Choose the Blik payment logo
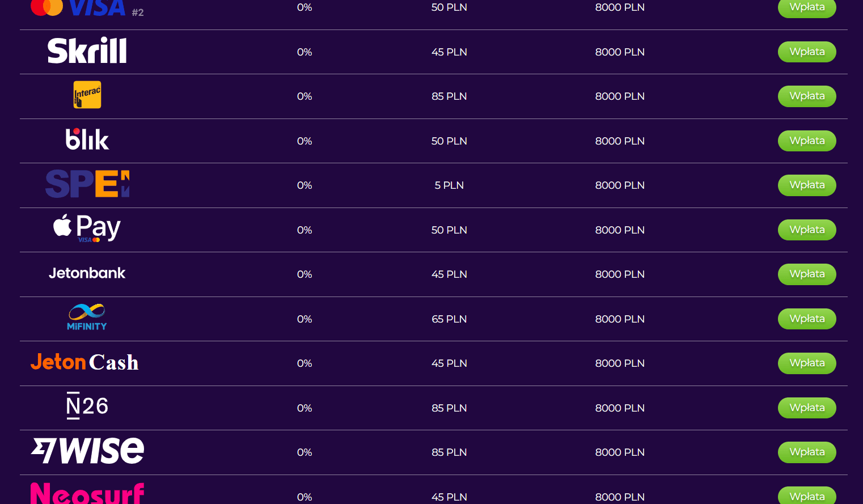Screen dimensions: 863x504 87,139
